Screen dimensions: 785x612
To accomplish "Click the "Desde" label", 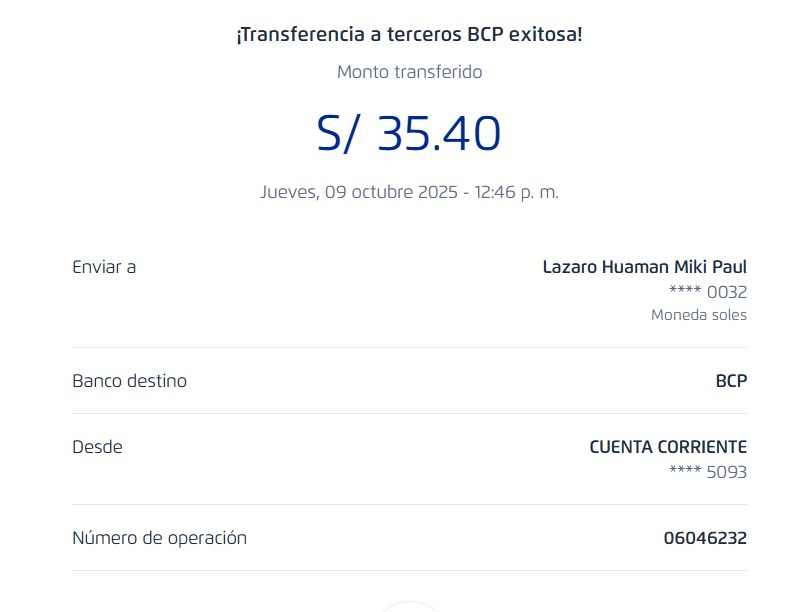I will (97, 447).
